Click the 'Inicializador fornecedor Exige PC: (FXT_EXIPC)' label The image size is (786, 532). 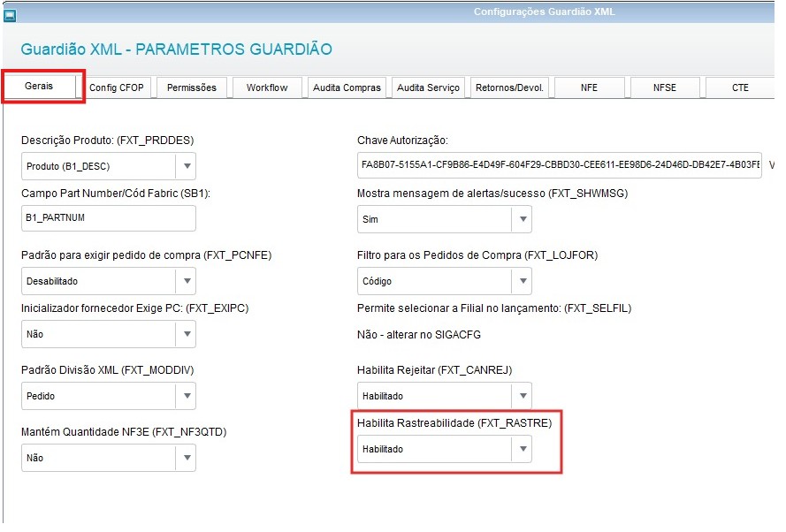tap(135, 308)
